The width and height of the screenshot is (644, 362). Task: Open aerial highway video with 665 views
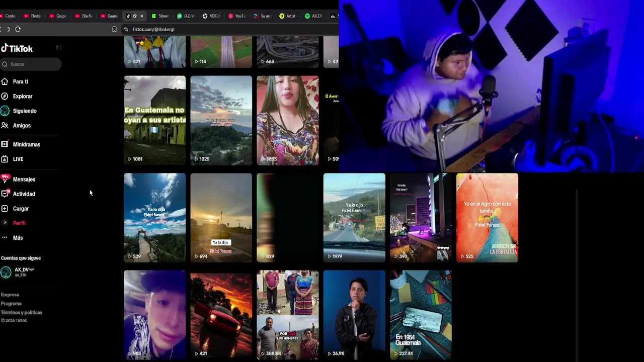[288, 52]
